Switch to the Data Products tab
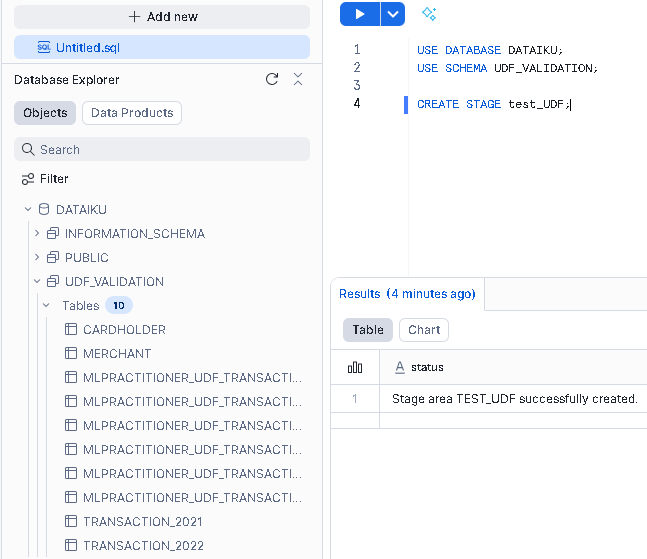 coord(132,113)
